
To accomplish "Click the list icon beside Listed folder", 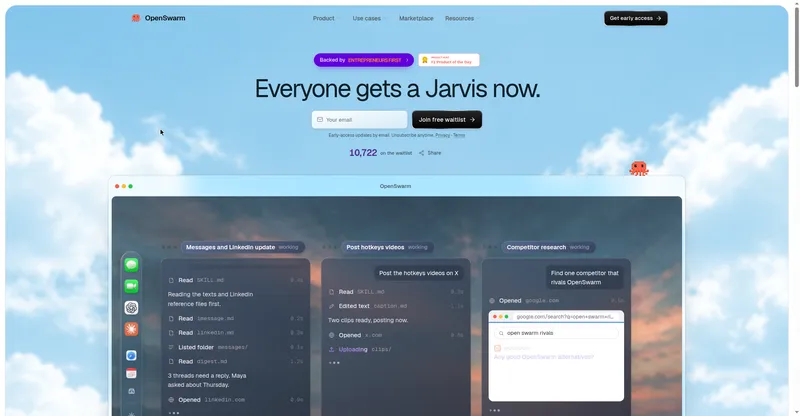I will pyautogui.click(x=171, y=347).
